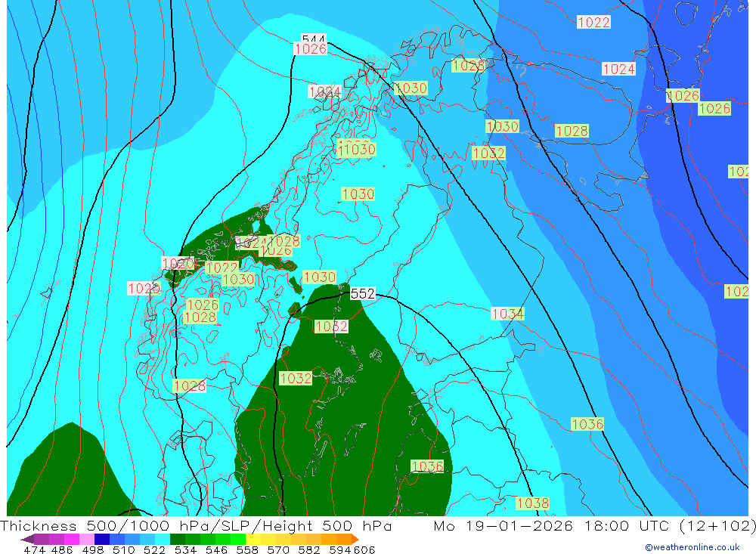Select the 606 legend value
Viewport: 756px width, 554px height.
[364, 549]
